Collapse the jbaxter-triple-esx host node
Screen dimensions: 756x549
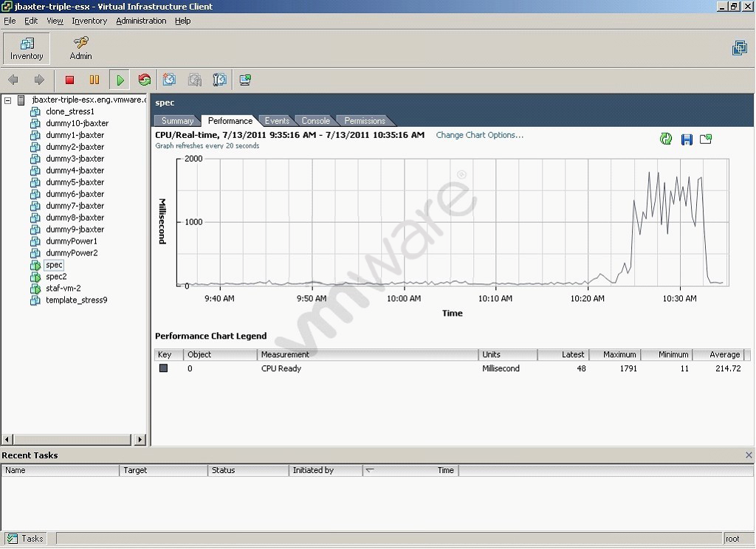pos(7,100)
